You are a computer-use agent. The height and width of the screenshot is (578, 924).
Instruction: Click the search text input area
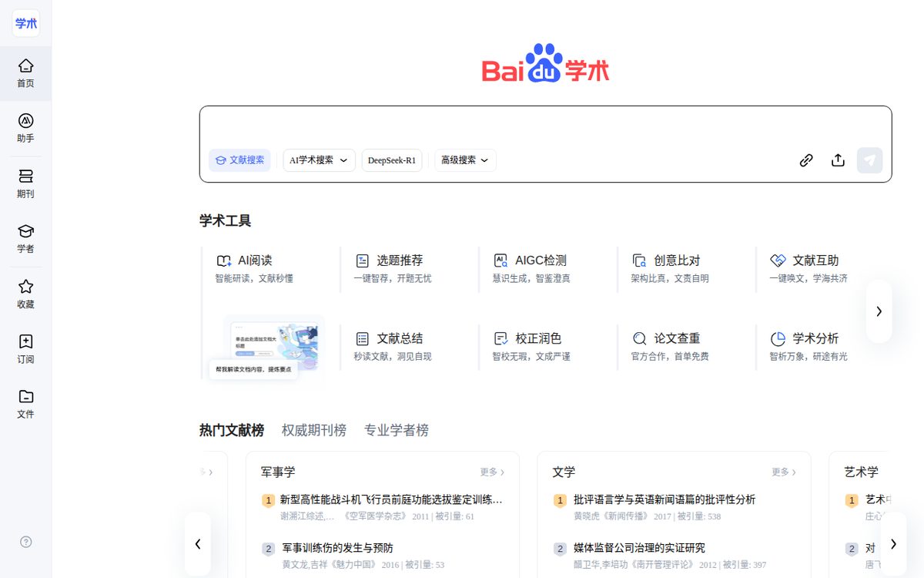click(x=545, y=126)
